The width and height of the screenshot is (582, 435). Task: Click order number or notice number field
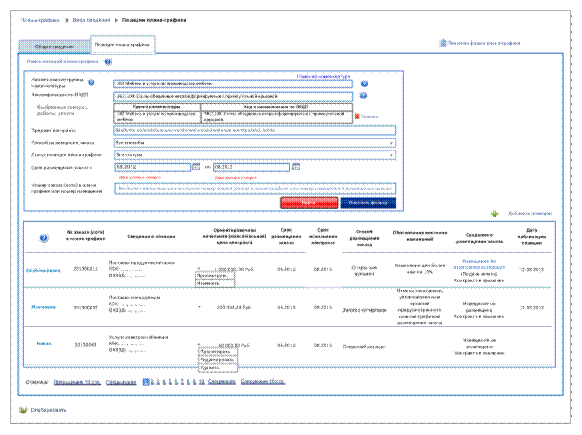coord(255,189)
